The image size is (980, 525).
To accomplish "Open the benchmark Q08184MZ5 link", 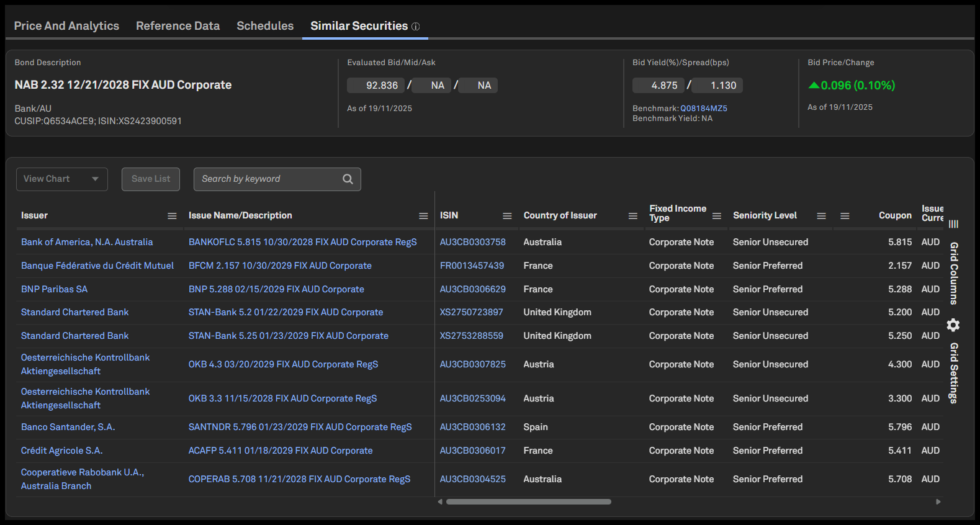I will pos(704,109).
